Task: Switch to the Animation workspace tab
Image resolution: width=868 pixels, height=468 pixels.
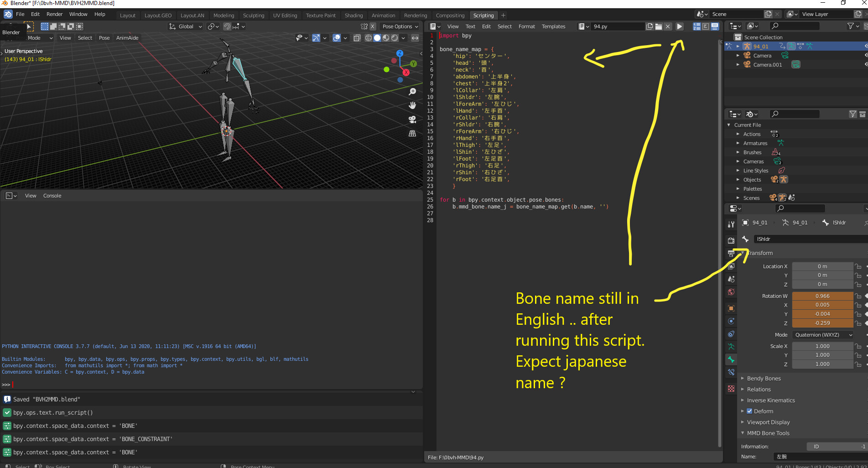Action: click(384, 15)
